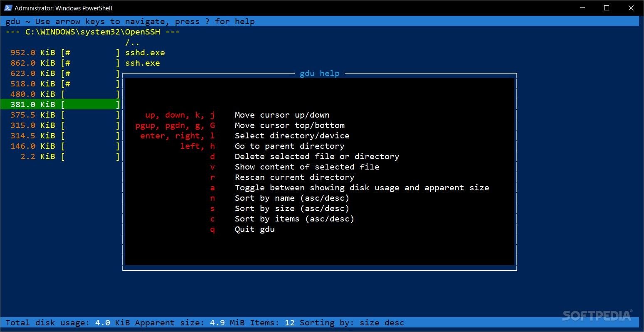This screenshot has width=644, height=332.
Task: Click the C:\WINDOWS\system32\OpenSSH path header
Action: pos(93,32)
